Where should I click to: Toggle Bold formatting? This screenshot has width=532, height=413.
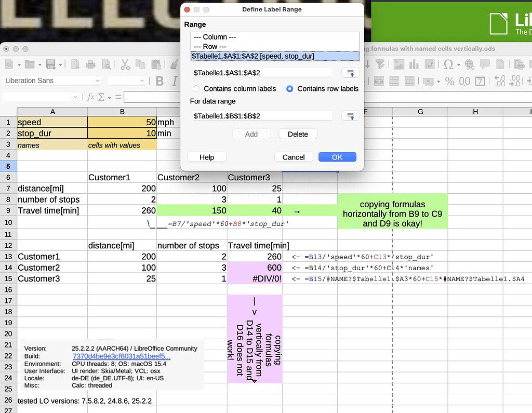pyautogui.click(x=160, y=81)
